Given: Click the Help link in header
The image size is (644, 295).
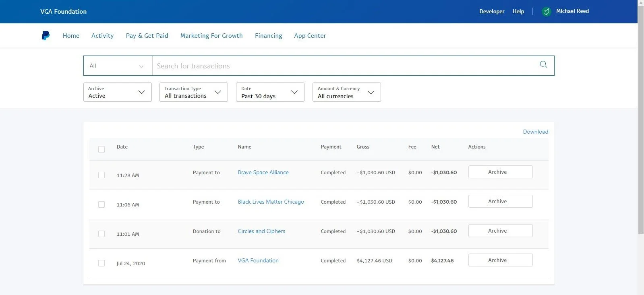Looking at the screenshot, I should 518,11.
